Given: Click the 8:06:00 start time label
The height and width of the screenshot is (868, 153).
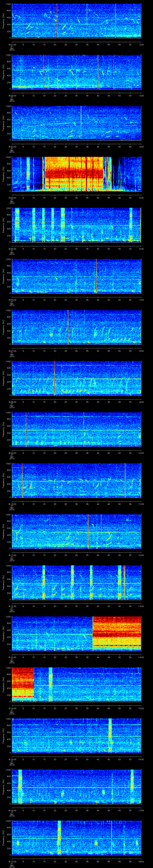Looking at the screenshot, I should click(x=12, y=300).
